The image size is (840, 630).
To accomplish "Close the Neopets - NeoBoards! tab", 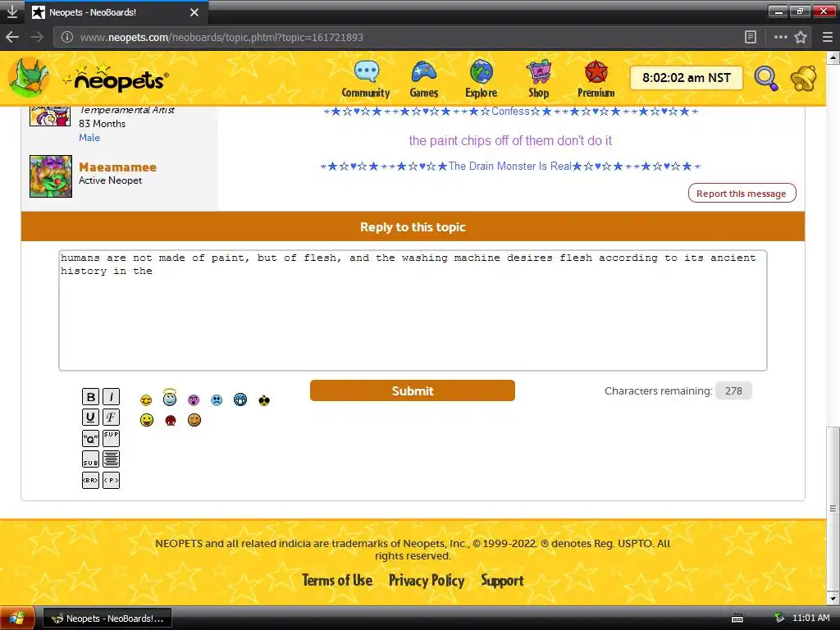I will [194, 12].
